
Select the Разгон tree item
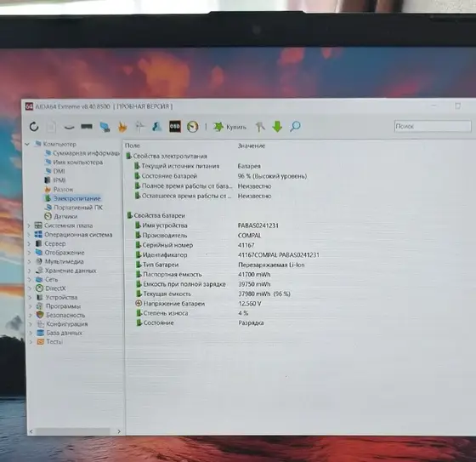pos(59,190)
